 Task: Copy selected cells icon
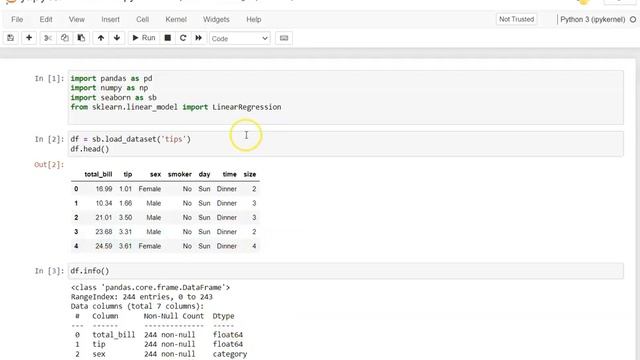coord(64,38)
